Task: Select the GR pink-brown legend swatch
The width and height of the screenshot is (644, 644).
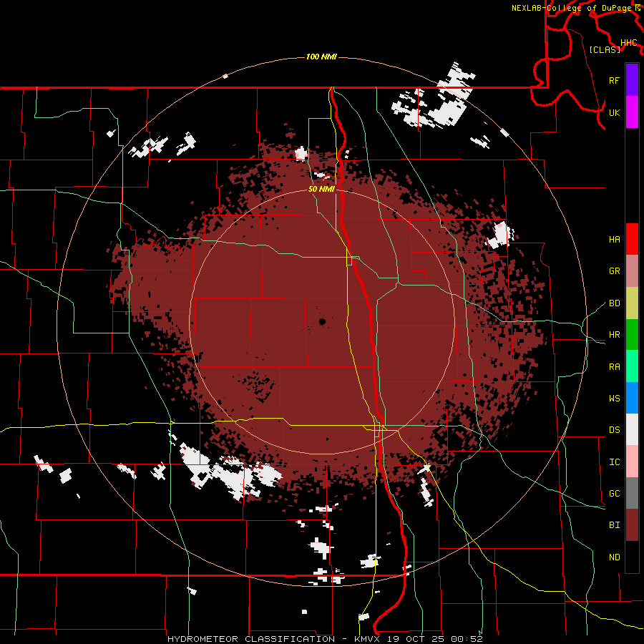Action: tap(632, 271)
